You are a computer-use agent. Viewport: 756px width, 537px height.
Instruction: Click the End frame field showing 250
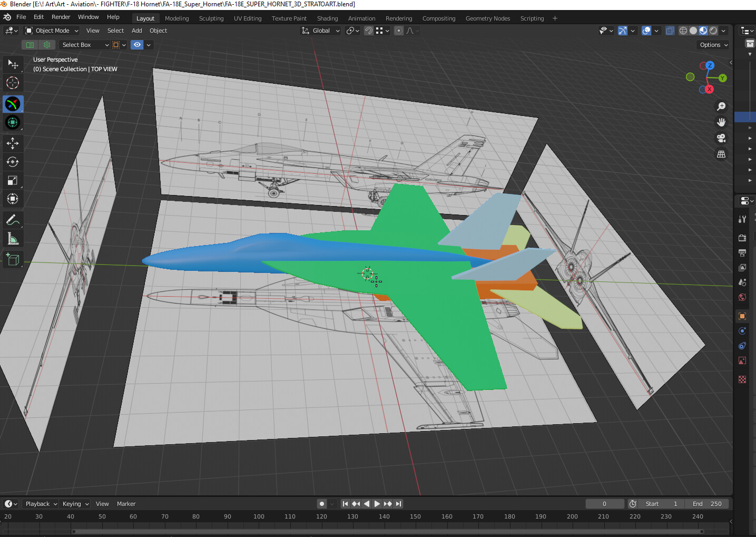pos(706,504)
